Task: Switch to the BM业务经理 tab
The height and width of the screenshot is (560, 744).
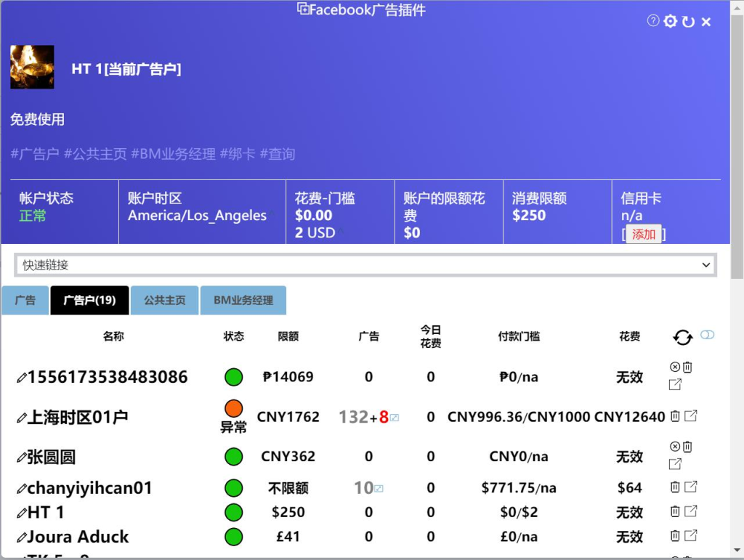Action: [243, 300]
